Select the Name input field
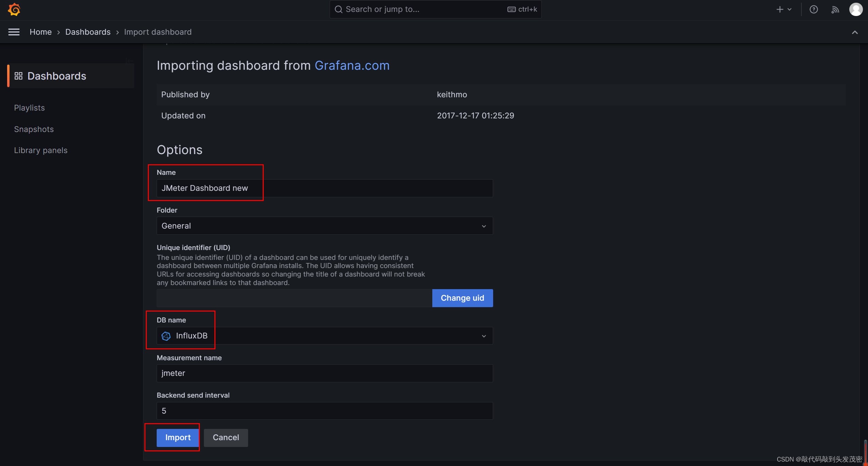This screenshot has height=466, width=868. pos(324,188)
